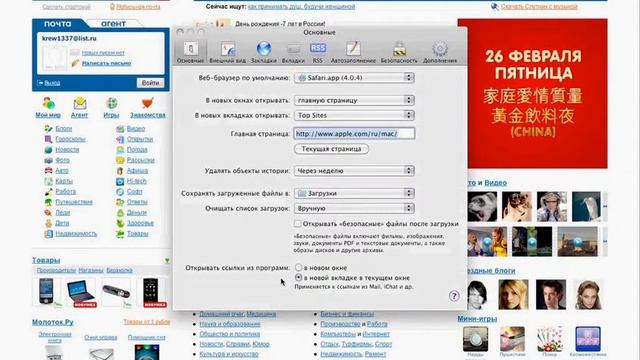Open the Товары от 1 рубля link
640x360 pixels.
[x=147, y=322]
